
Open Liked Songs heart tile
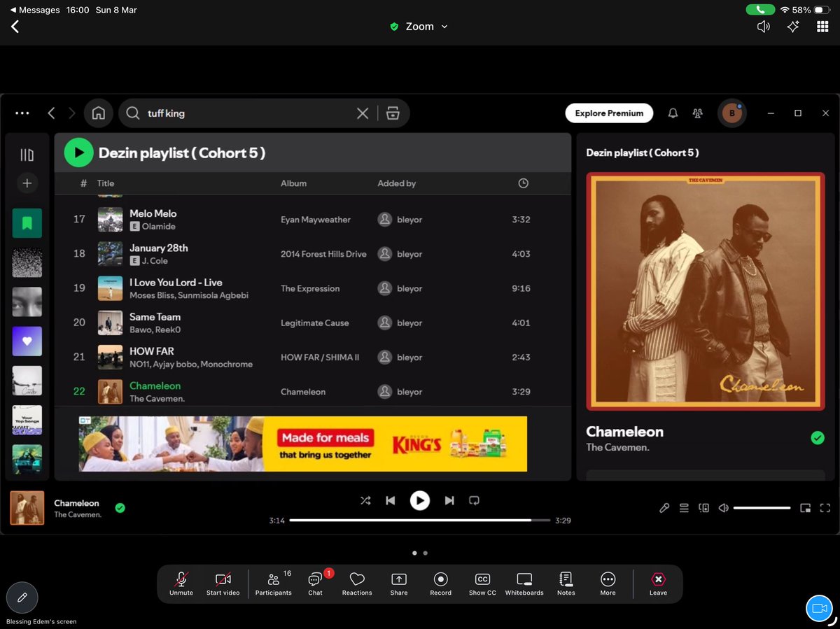pyautogui.click(x=27, y=341)
